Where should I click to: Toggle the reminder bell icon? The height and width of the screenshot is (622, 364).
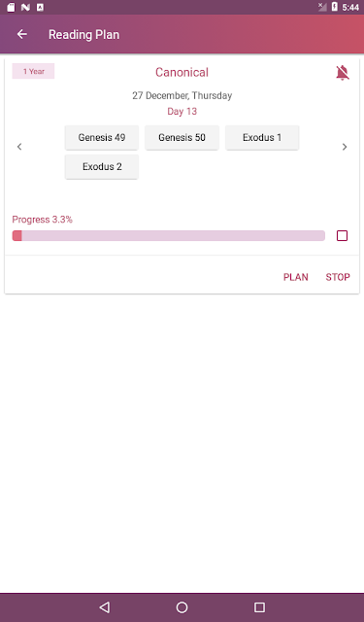343,73
